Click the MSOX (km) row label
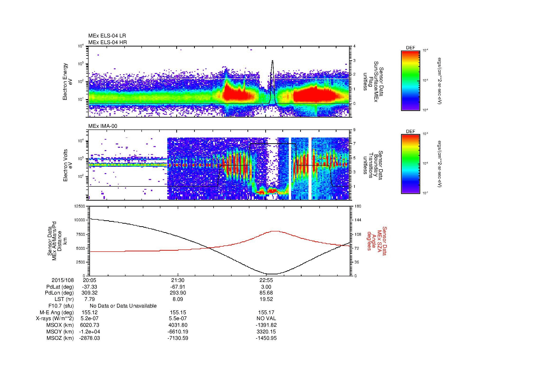Viewport: 555px width, 392px height. click(60, 325)
